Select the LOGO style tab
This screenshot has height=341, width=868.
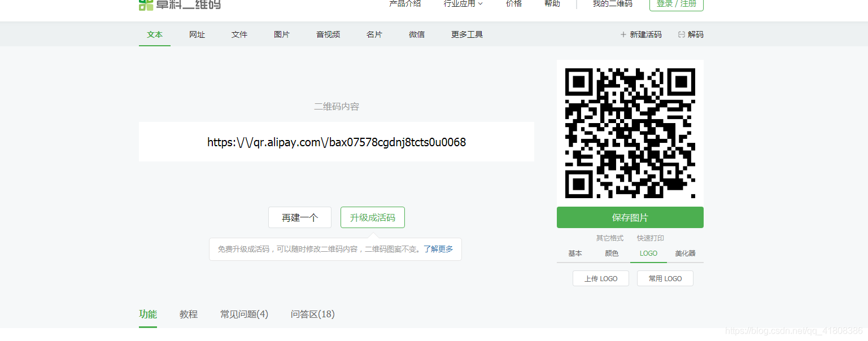tap(648, 253)
